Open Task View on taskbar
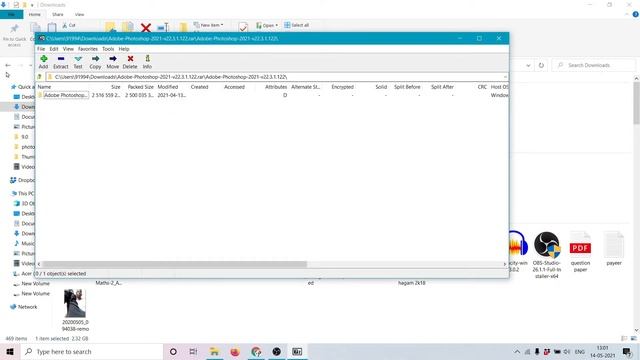 (193, 351)
